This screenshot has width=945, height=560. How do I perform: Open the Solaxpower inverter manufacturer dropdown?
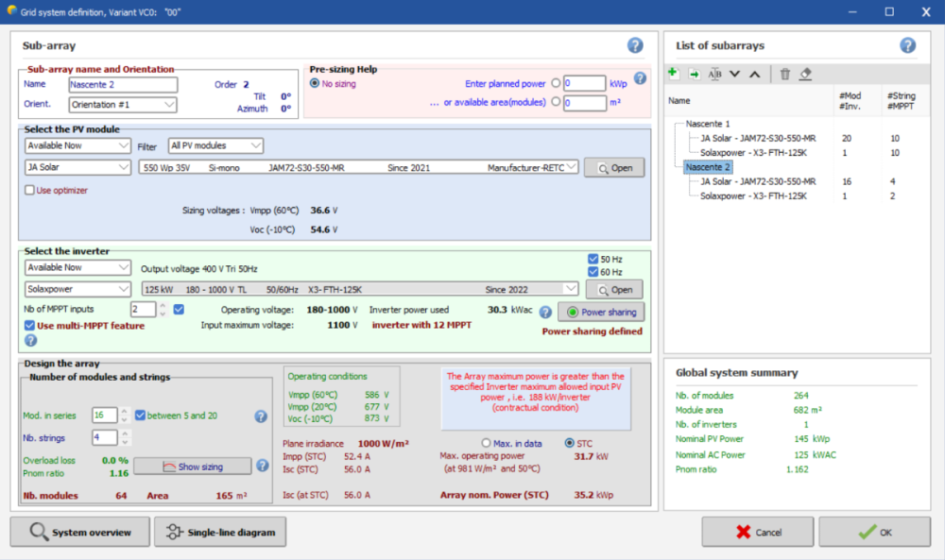point(77,289)
